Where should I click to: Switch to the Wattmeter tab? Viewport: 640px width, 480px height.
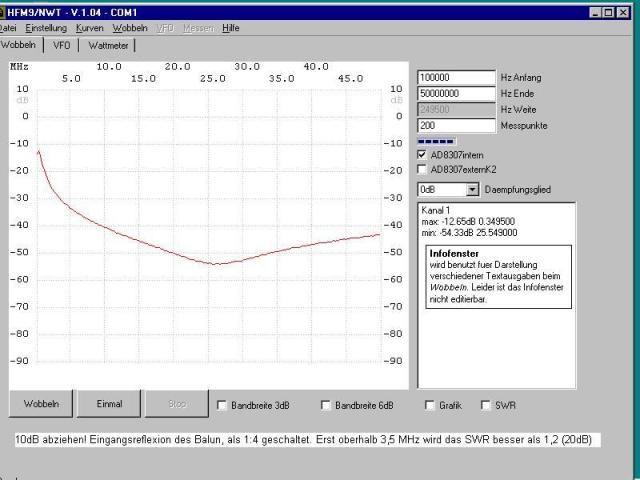tap(107, 45)
